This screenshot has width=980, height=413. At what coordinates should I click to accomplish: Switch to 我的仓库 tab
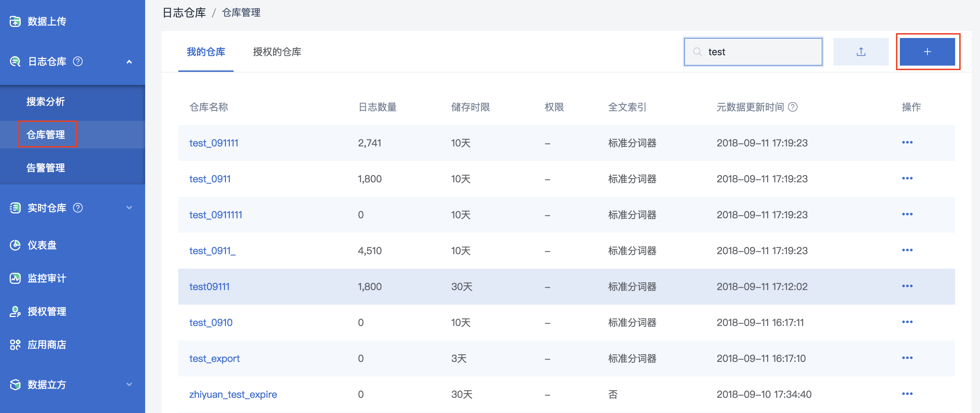[x=206, y=52]
